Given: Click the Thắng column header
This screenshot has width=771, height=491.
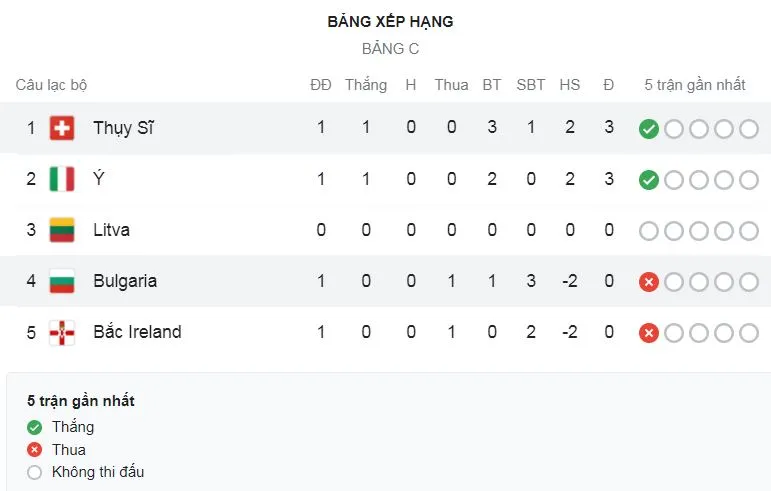Looking at the screenshot, I should click(366, 85).
